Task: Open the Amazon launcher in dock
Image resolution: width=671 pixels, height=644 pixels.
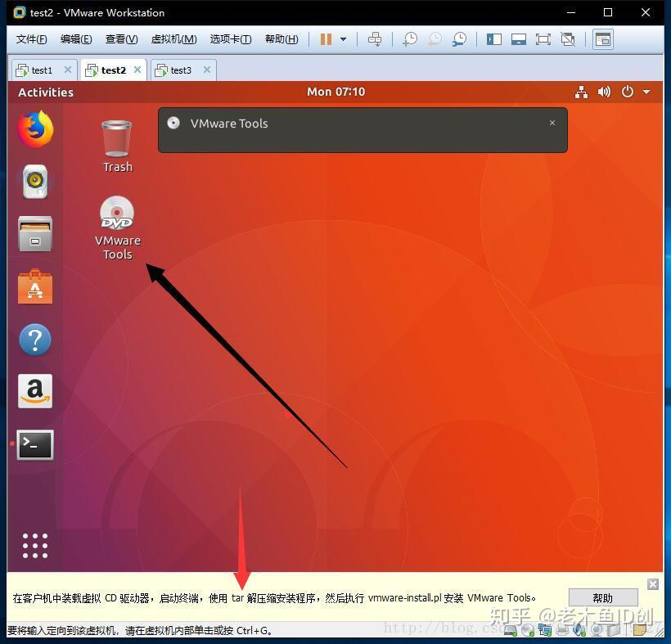Action: (x=35, y=391)
